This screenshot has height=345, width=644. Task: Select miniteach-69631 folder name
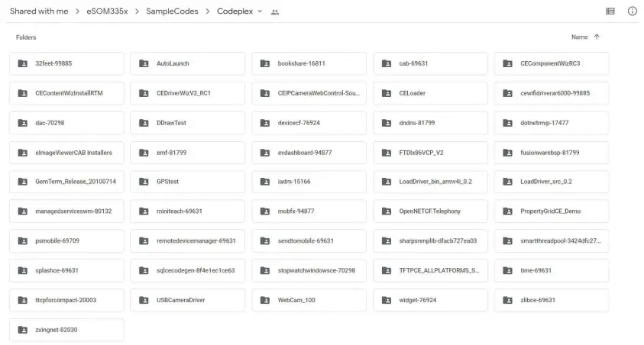[x=179, y=211]
